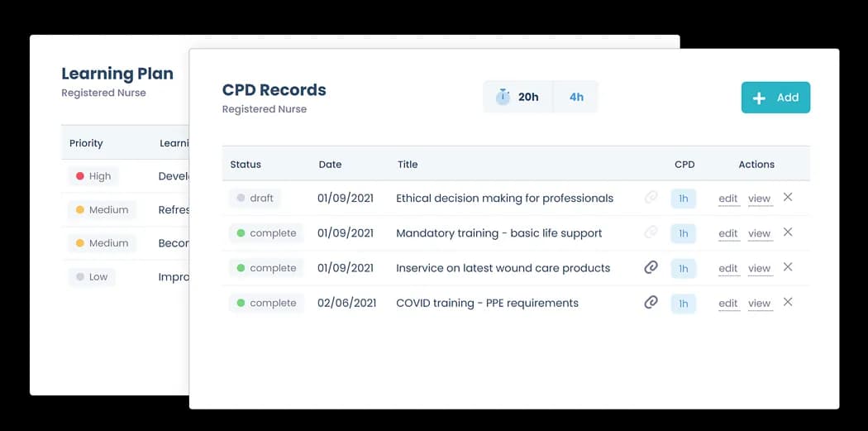The width and height of the screenshot is (868, 431).
Task: Open attachment link for Ethical decision making
Action: pyautogui.click(x=651, y=197)
